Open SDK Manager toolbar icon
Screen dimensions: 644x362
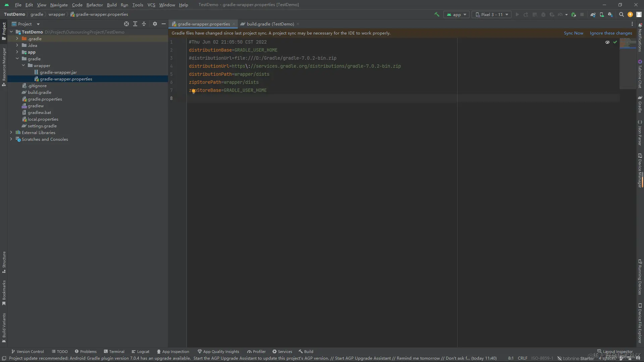(610, 14)
